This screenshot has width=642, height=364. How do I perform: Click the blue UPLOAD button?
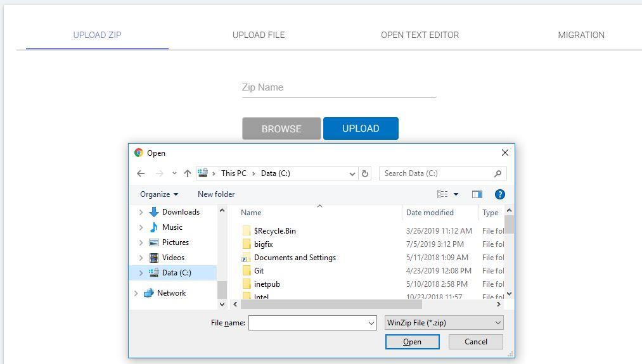[x=361, y=129]
